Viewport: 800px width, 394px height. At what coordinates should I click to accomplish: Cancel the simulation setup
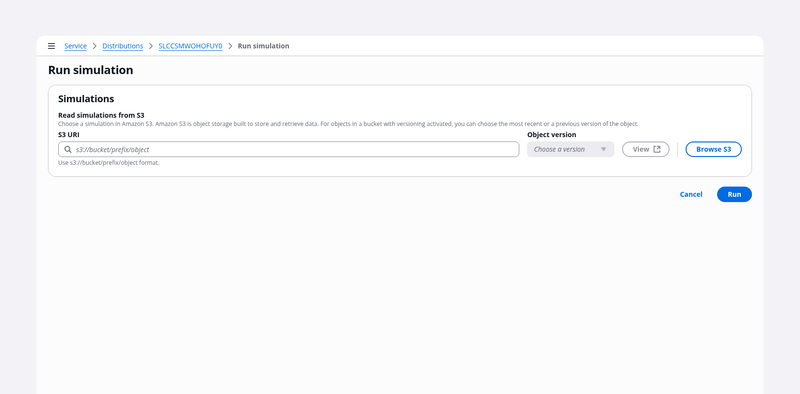pyautogui.click(x=691, y=194)
